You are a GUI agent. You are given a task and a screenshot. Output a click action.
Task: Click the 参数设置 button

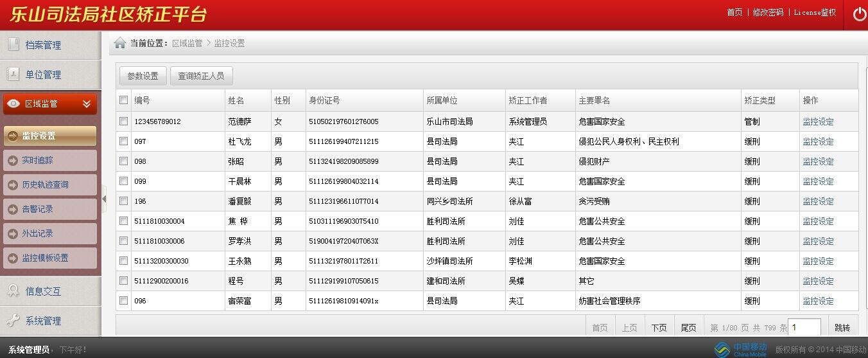(143, 76)
